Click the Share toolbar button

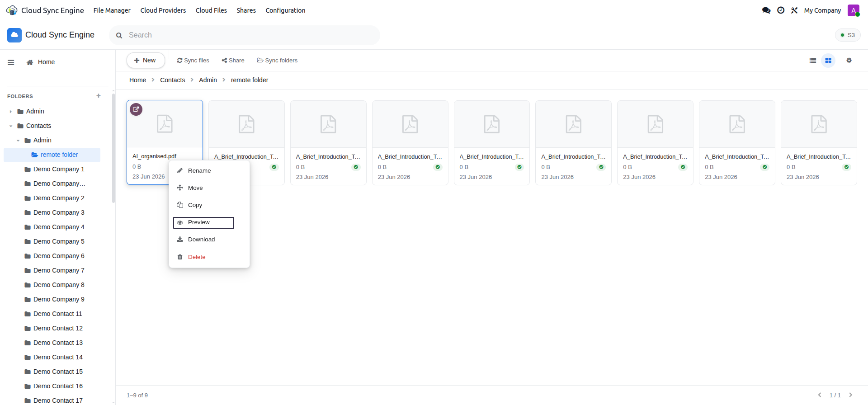233,61
